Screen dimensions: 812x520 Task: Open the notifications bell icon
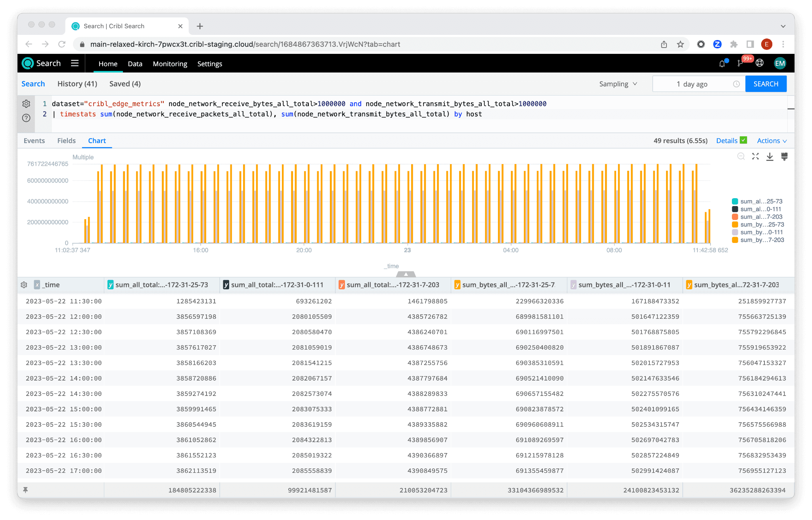point(722,64)
